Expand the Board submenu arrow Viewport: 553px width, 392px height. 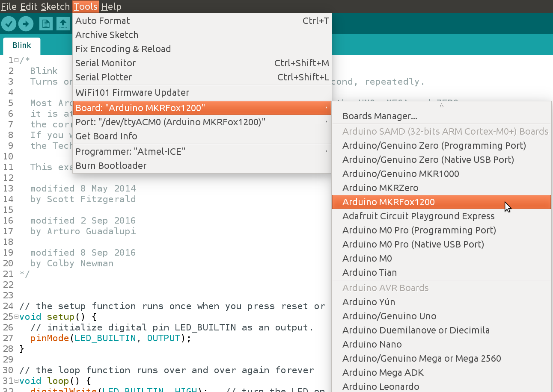(326, 108)
